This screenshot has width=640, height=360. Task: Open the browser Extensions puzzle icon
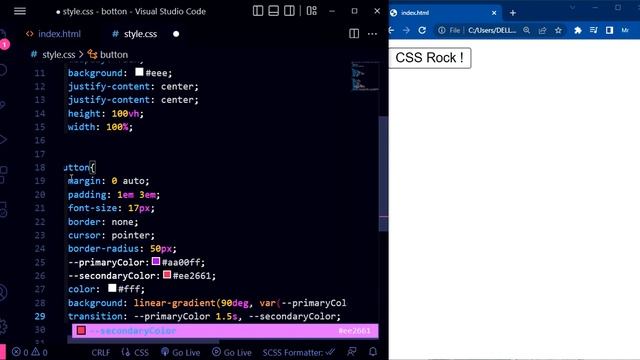click(x=578, y=30)
